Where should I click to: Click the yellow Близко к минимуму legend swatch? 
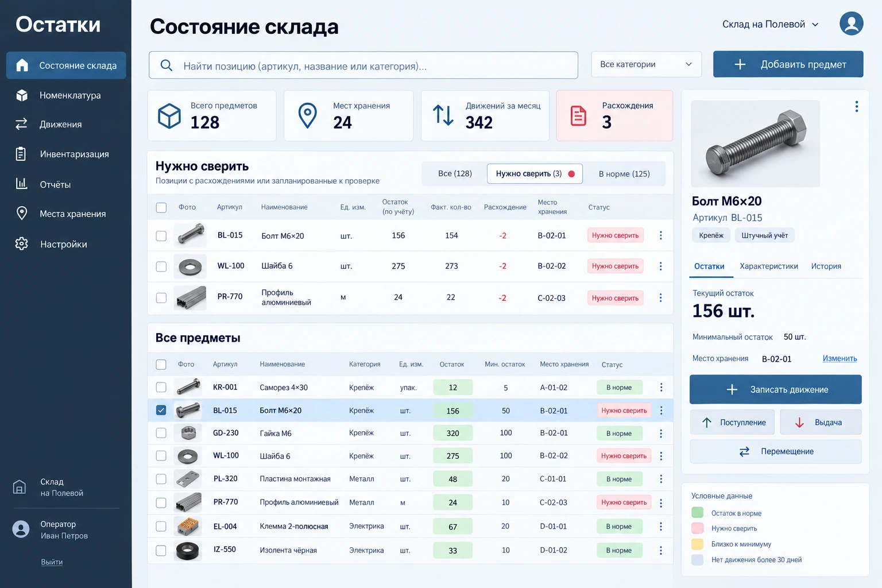point(698,544)
